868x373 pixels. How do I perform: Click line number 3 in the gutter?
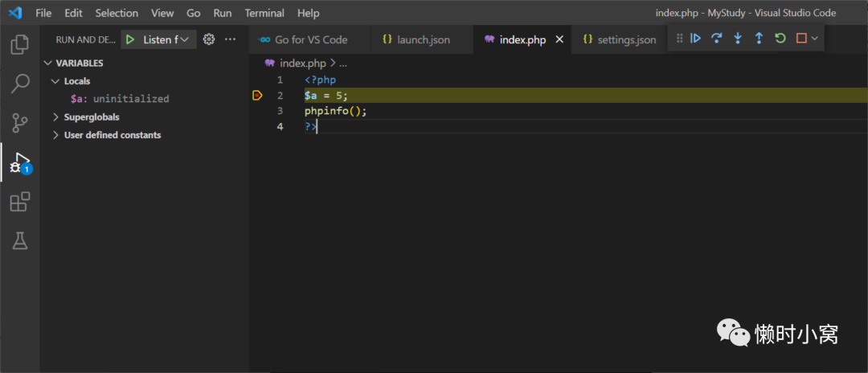point(280,111)
